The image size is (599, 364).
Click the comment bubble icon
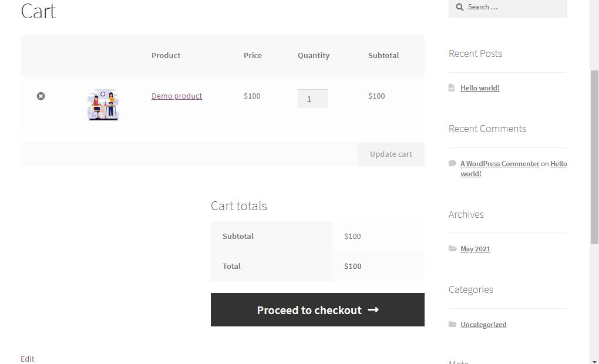click(x=452, y=164)
